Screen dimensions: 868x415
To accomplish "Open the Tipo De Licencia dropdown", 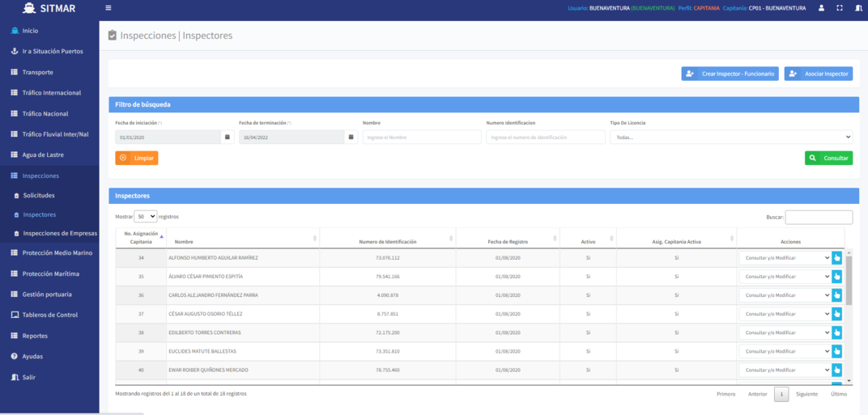I will 731,138.
